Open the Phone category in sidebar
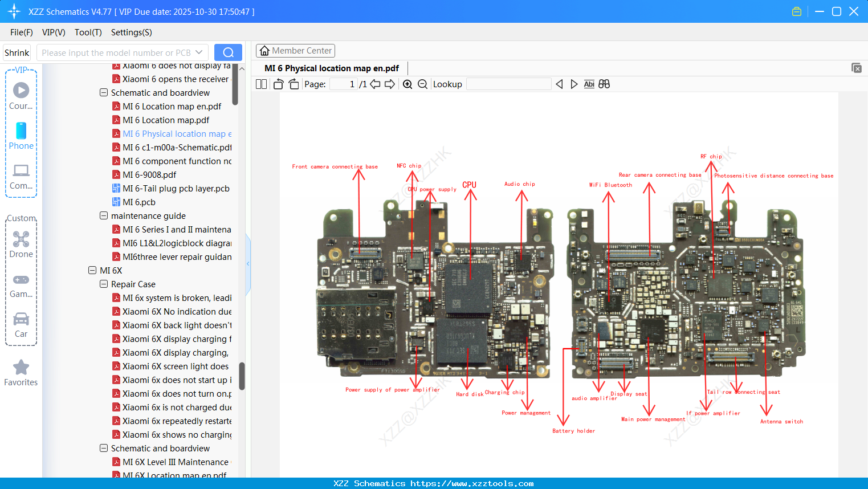Screen dimensions: 868x489 pyautogui.click(x=21, y=136)
